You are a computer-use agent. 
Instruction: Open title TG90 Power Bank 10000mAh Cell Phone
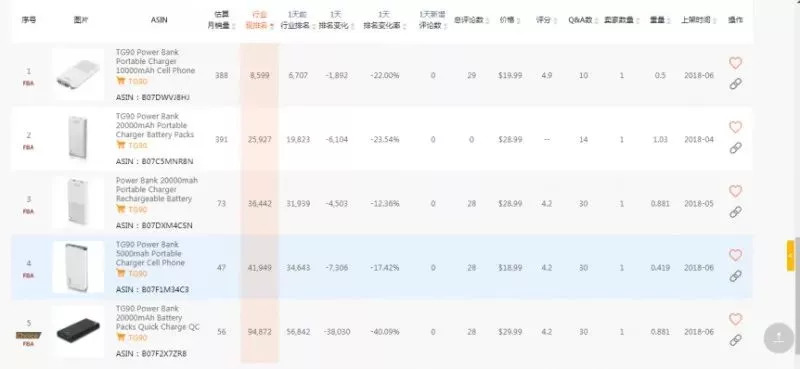pos(156,61)
